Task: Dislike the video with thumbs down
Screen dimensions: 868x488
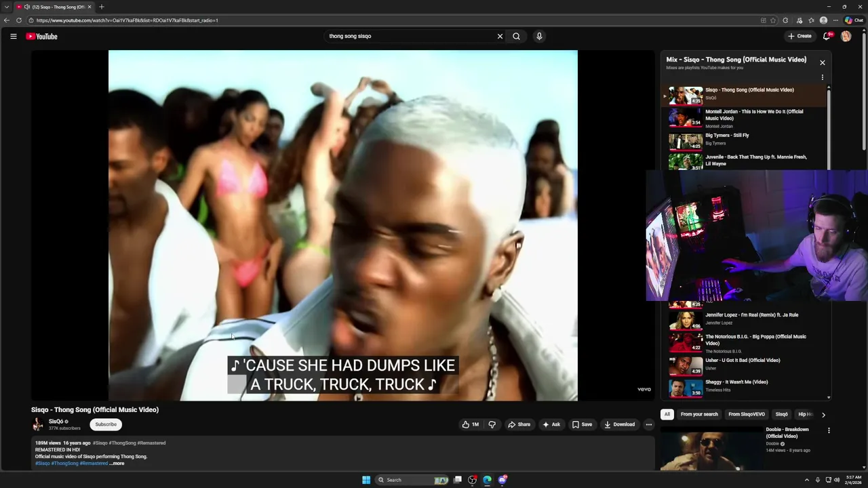Action: [x=492, y=424]
